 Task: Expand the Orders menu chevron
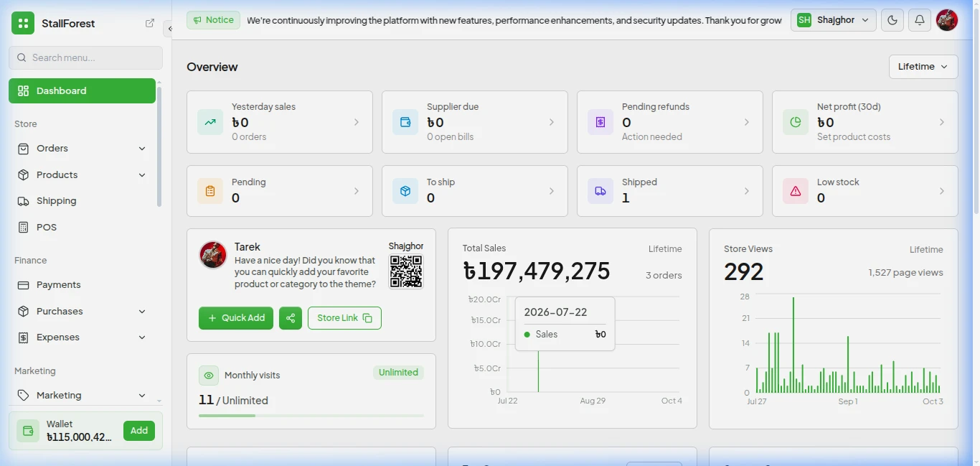pyautogui.click(x=142, y=149)
